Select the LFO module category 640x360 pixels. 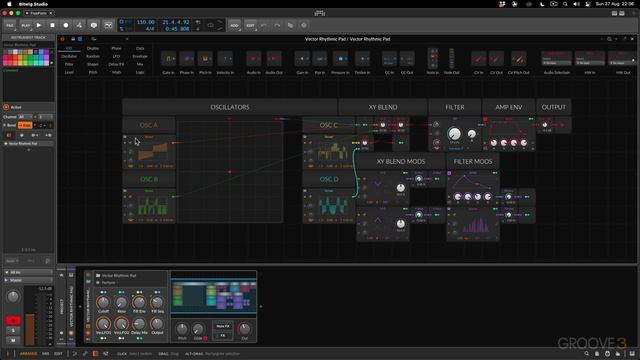pyautogui.click(x=116, y=56)
